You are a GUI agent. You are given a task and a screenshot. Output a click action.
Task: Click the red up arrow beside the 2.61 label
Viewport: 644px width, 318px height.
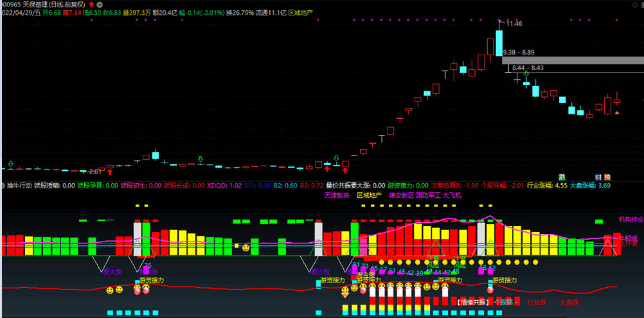click(x=110, y=171)
